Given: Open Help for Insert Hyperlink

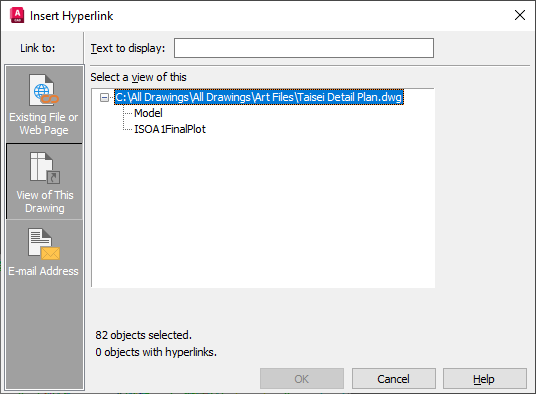Looking at the screenshot, I should tap(485, 379).
